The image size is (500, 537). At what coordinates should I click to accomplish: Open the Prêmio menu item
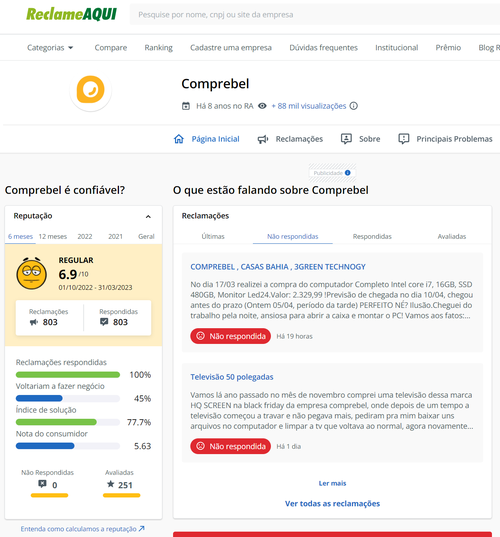click(x=448, y=48)
